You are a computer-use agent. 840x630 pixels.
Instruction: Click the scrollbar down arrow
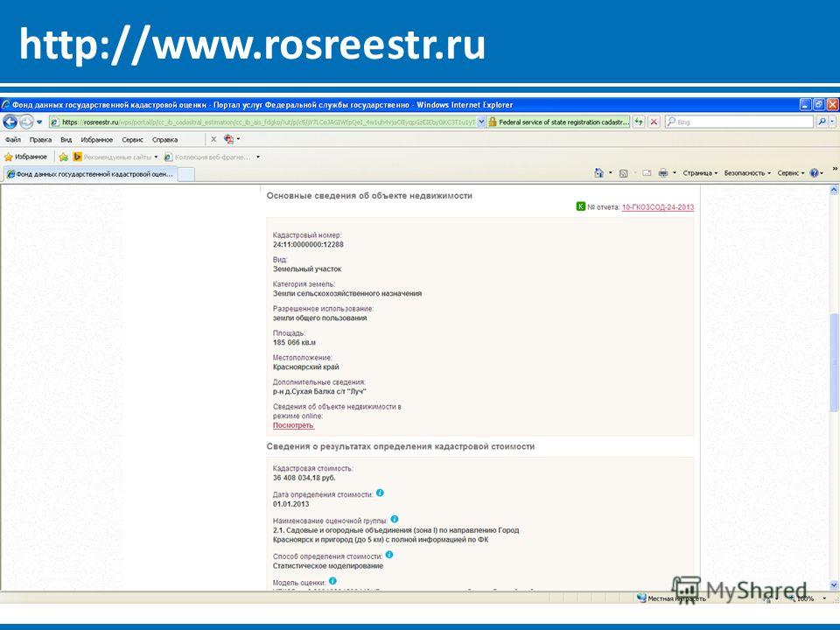pyautogui.click(x=834, y=584)
